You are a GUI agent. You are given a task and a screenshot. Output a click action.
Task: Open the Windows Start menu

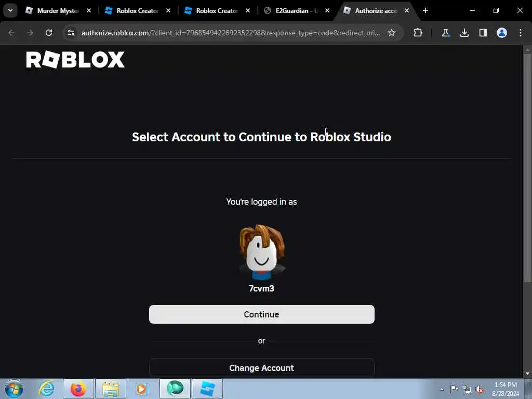(14, 389)
